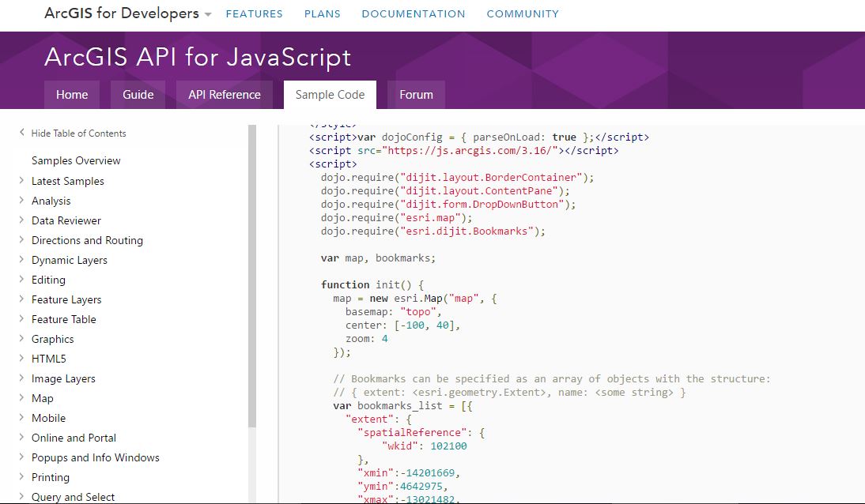Viewport: 865px width, 504px height.
Task: Open the ArcGIS for Developers dropdown arrow
Action: click(208, 15)
